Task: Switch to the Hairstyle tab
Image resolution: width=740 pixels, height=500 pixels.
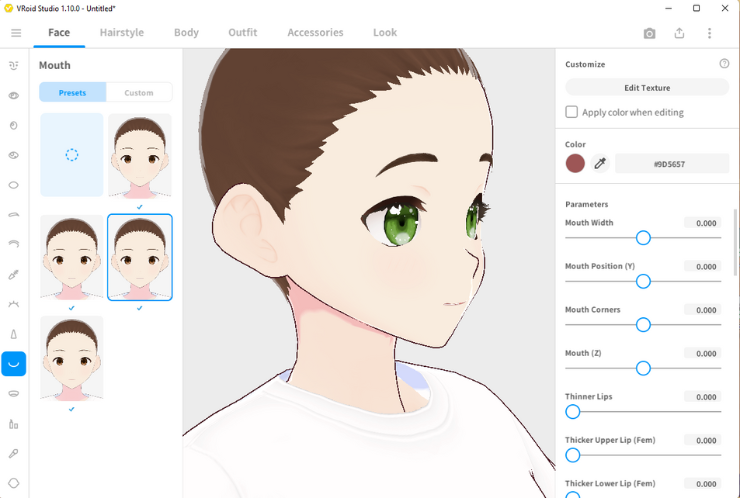Action: pyautogui.click(x=122, y=33)
